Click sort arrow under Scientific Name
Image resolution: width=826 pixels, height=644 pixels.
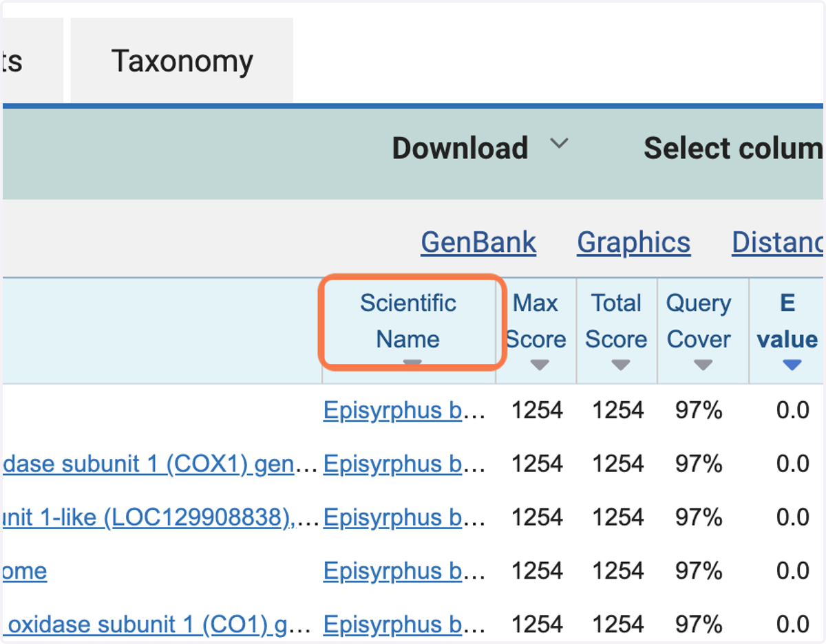pyautogui.click(x=412, y=362)
